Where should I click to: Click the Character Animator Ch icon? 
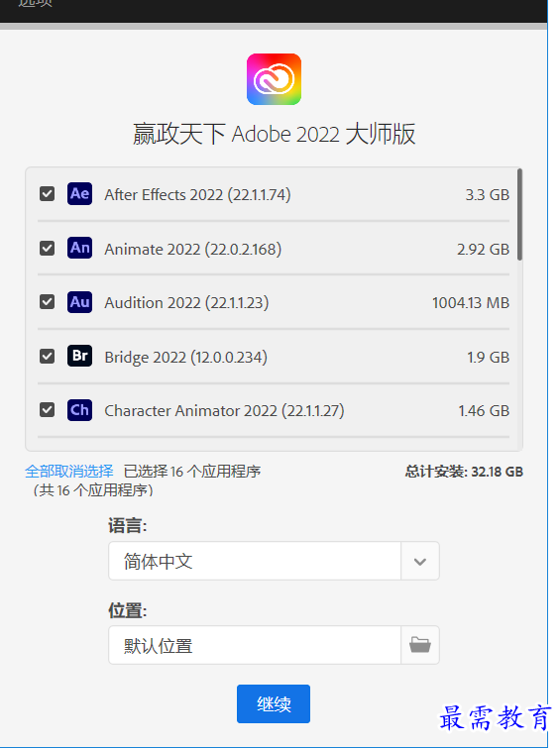(80, 410)
